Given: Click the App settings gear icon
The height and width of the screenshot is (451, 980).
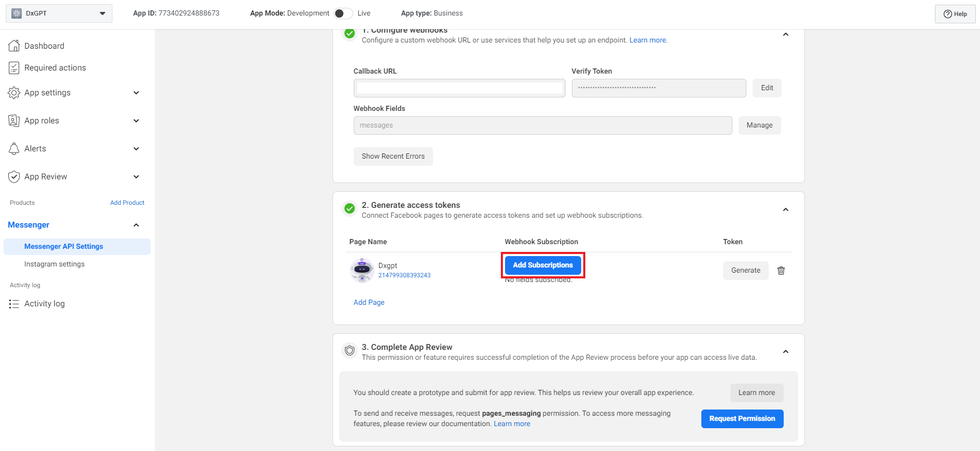Looking at the screenshot, I should tap(14, 93).
